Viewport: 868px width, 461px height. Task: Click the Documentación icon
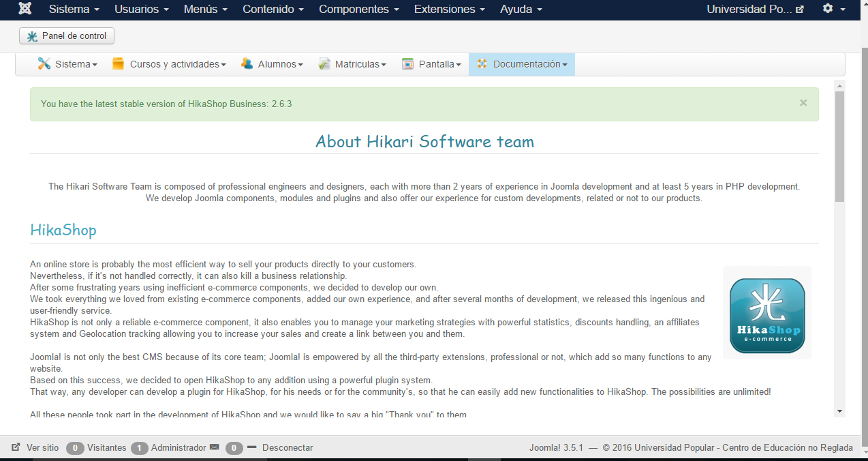point(482,63)
